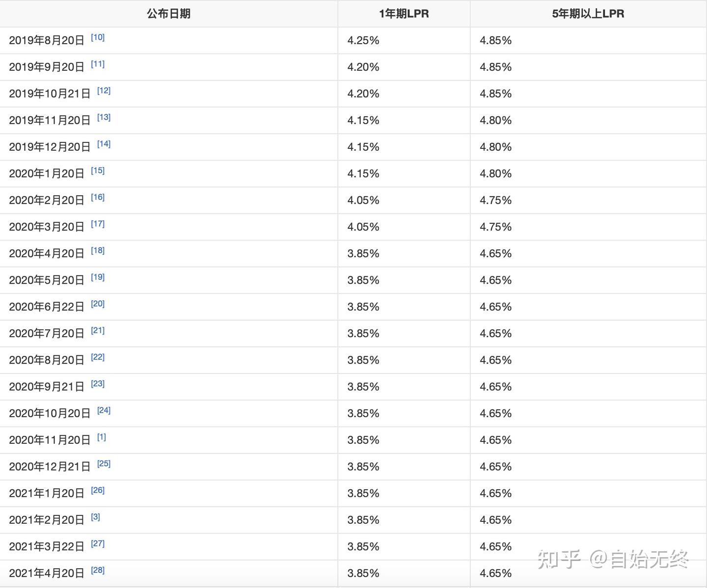Click footnote [13] next to 2019年11月20日
707x588 pixels.
pyautogui.click(x=104, y=117)
